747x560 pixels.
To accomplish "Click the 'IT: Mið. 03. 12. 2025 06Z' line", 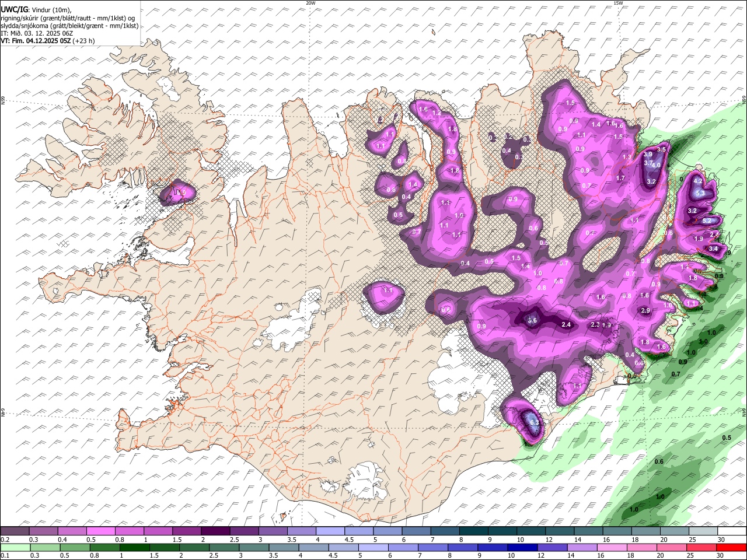I will pyautogui.click(x=38, y=33).
